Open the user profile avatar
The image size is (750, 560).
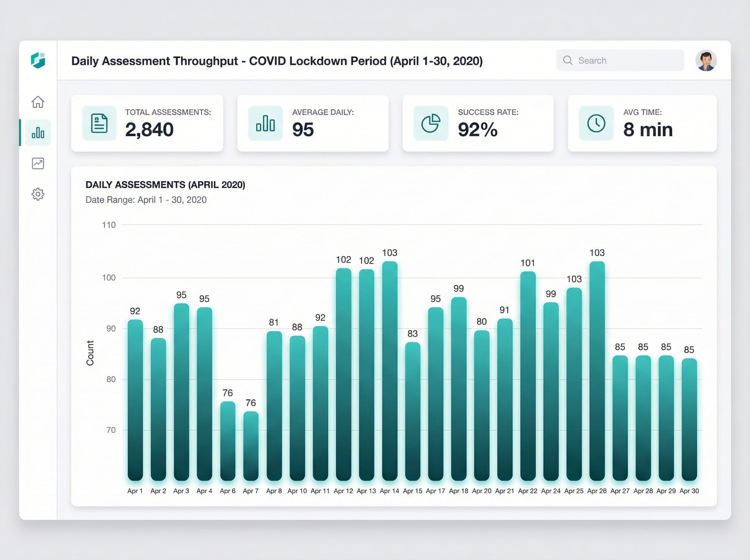point(706,61)
